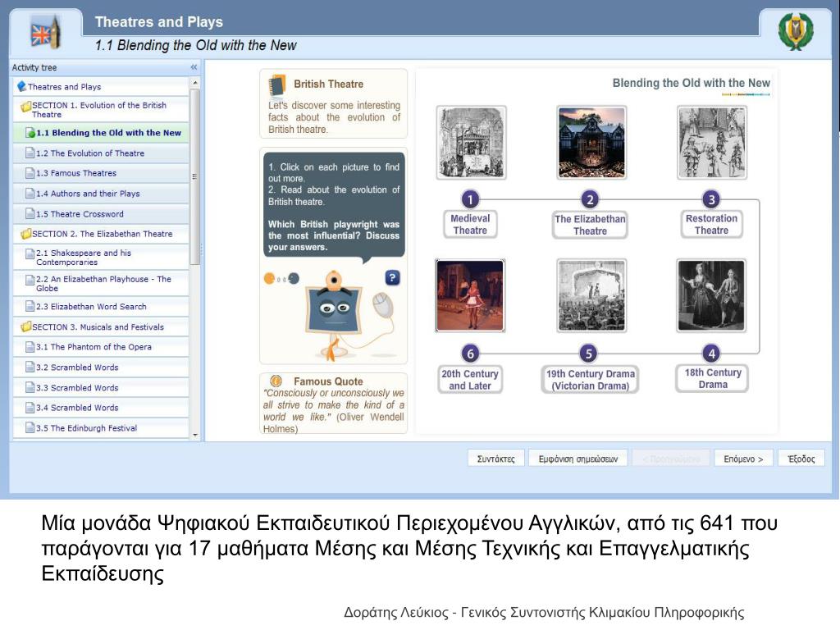840x630 pixels.
Task: Select the 18th Century Drama label
Action: click(713, 379)
